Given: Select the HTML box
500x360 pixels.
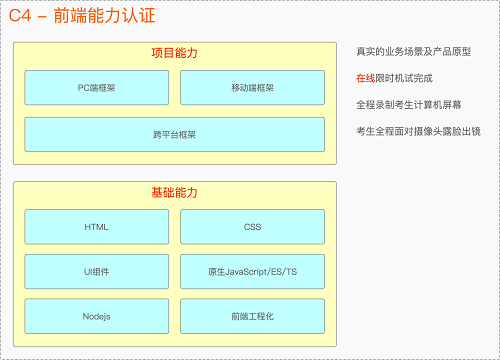Looking at the screenshot, I should point(97,227).
